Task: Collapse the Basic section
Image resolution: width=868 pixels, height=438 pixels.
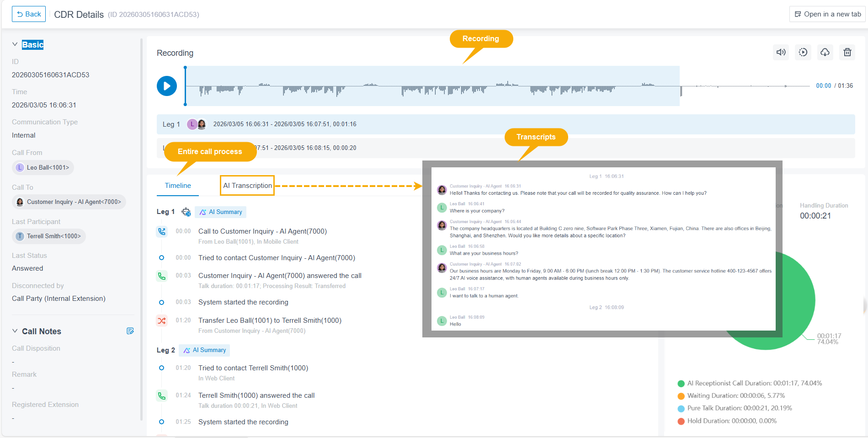Action: pyautogui.click(x=15, y=44)
